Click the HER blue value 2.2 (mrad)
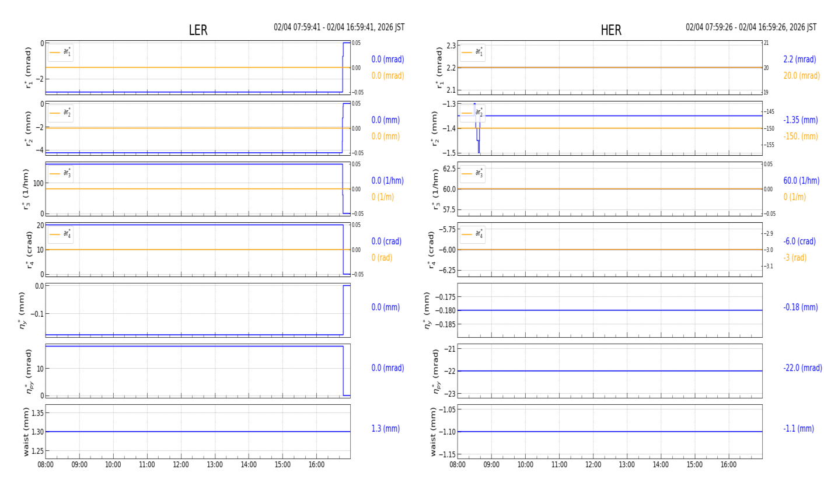This screenshot has width=824, height=504. click(799, 60)
